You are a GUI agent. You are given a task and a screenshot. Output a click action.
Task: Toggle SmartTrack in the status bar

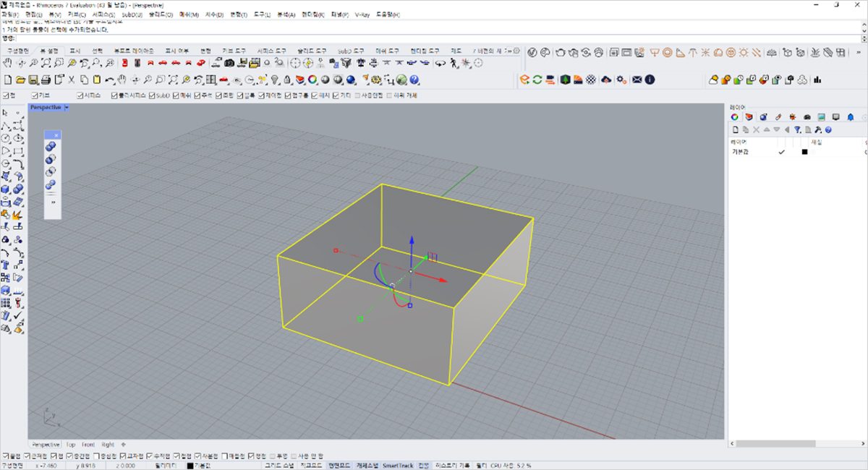pyautogui.click(x=399, y=466)
